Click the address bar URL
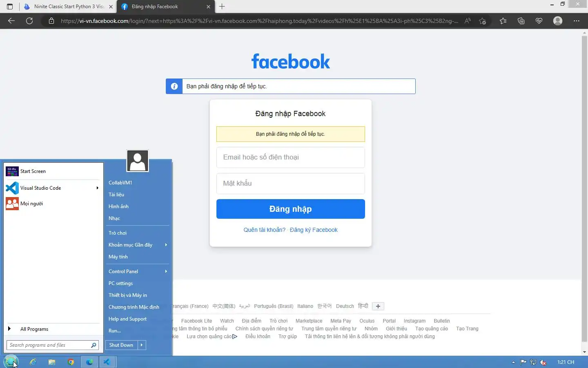 pos(259,21)
